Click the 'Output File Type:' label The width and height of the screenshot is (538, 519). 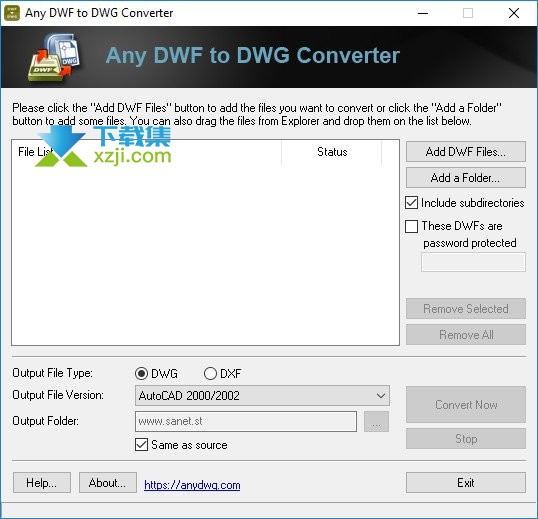point(52,373)
